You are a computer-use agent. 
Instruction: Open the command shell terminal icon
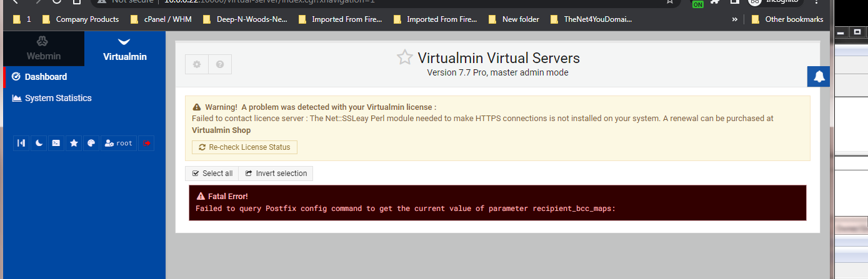(56, 144)
